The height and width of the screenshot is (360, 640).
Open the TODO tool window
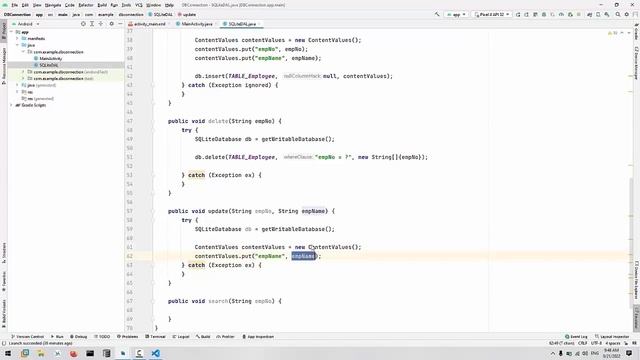click(x=102, y=337)
